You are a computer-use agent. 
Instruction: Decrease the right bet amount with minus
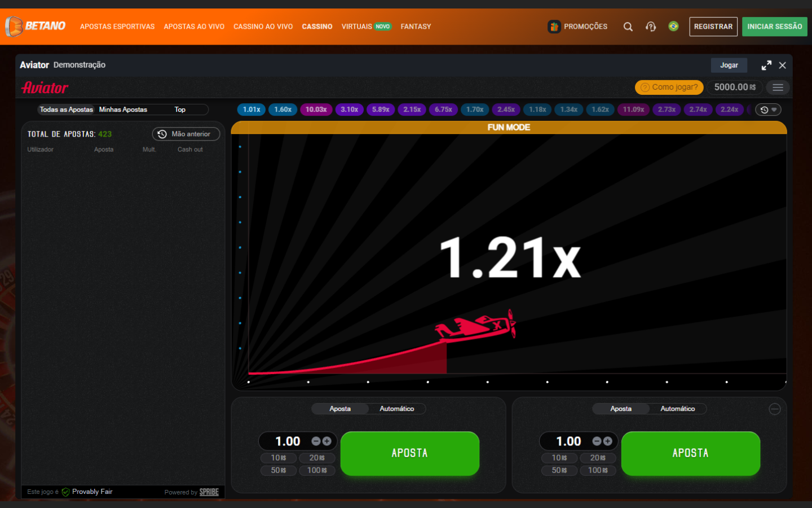(597, 441)
